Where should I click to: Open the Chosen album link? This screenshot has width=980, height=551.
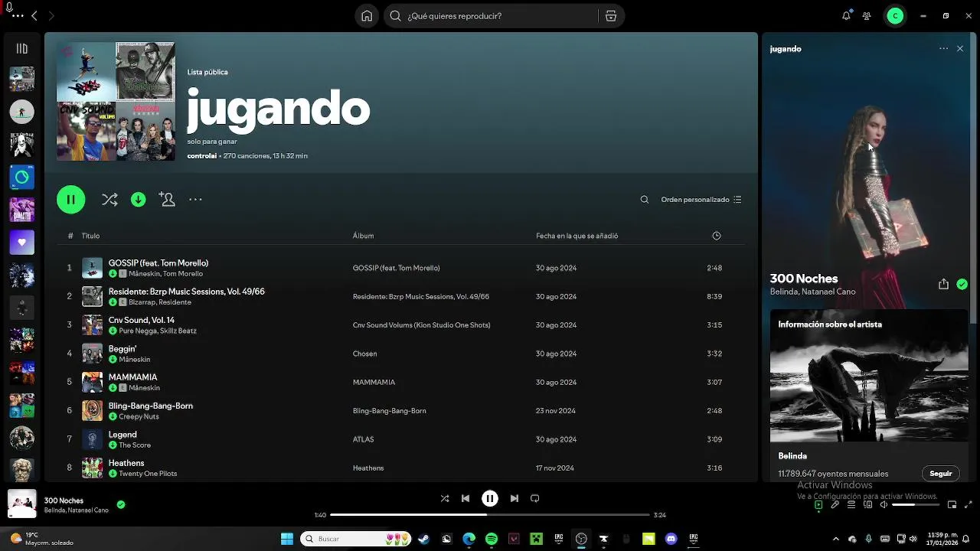[x=364, y=354]
